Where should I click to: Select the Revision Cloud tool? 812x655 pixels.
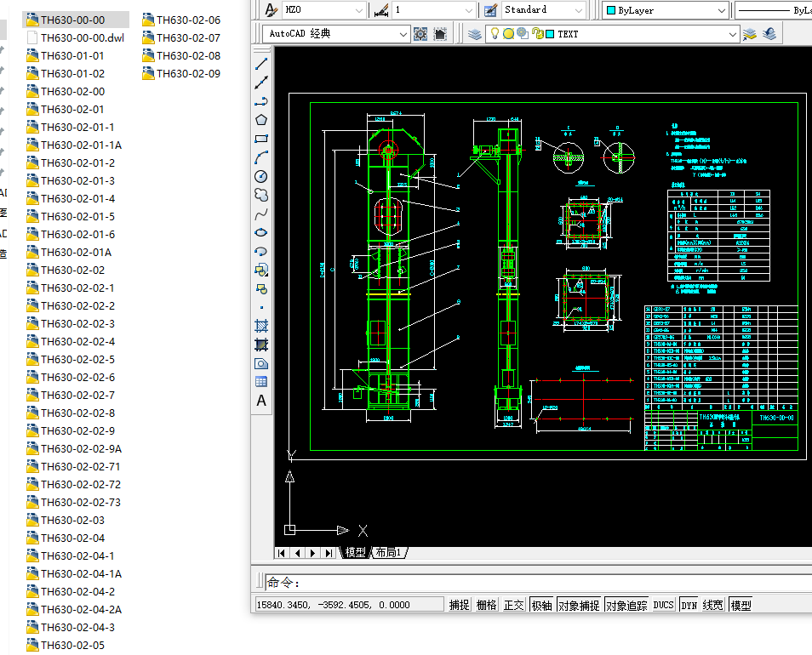(261, 195)
